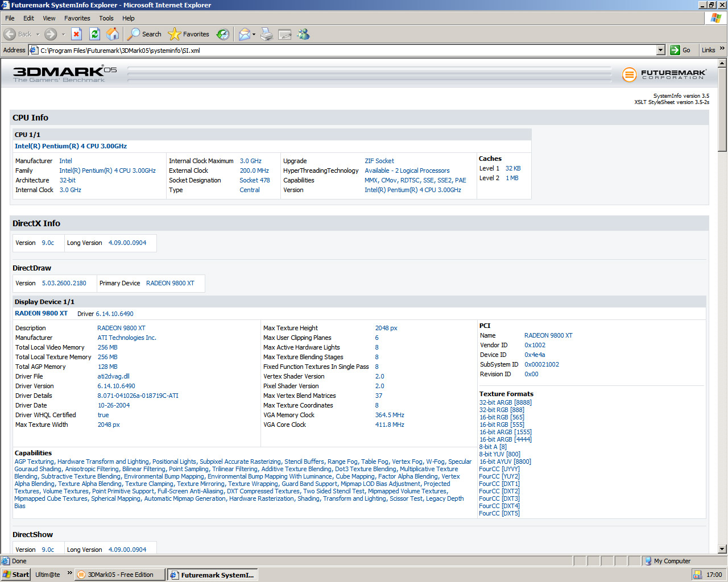Click the Done status bar page icon
The height and width of the screenshot is (582, 728).
pos(6,561)
